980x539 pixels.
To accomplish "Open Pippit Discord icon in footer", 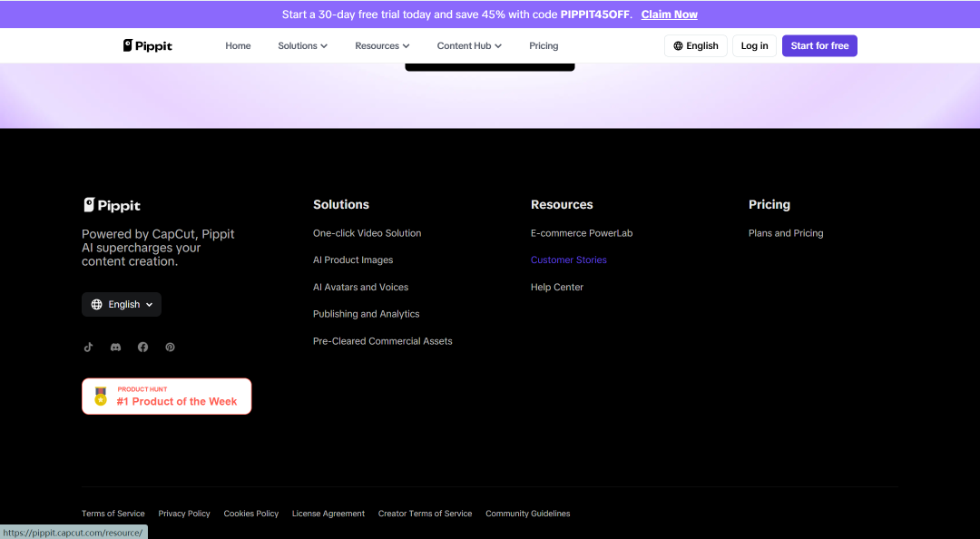I will click(x=115, y=347).
